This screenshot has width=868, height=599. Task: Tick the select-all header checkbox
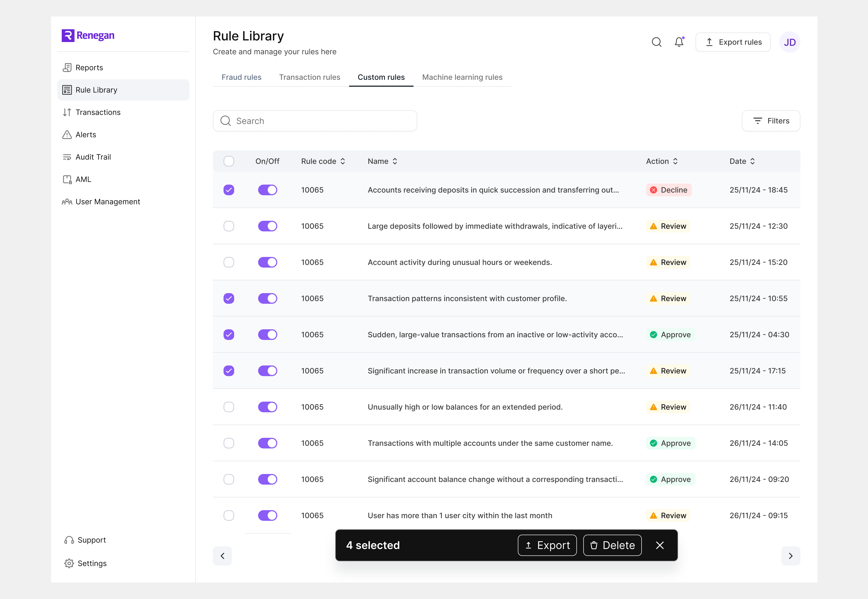coord(229,161)
